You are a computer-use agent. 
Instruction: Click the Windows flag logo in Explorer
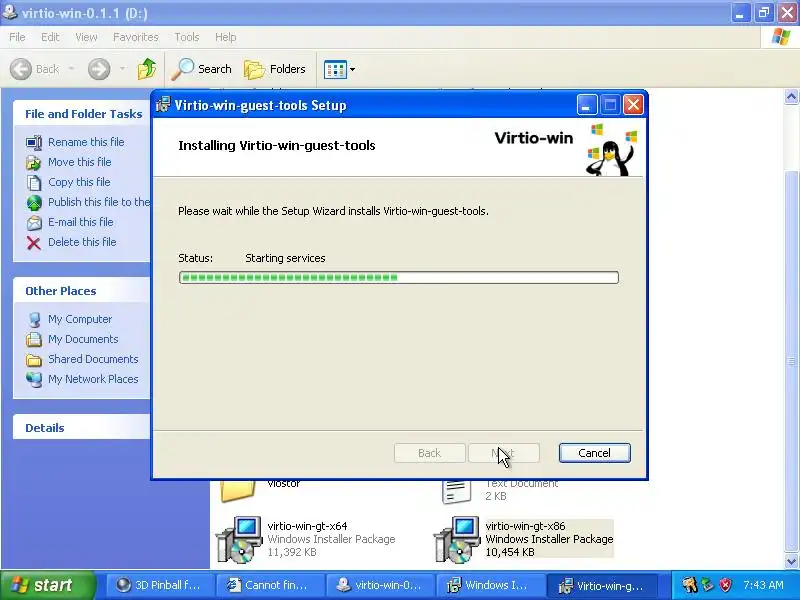781,37
